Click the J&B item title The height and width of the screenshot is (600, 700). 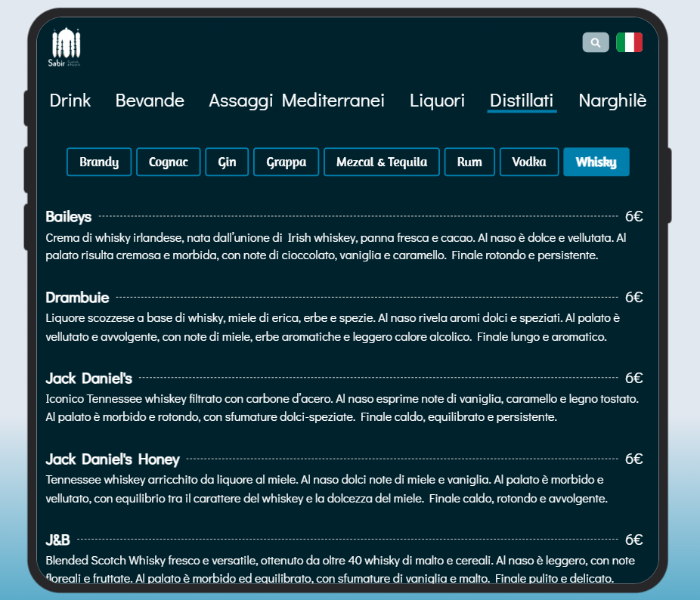(57, 540)
